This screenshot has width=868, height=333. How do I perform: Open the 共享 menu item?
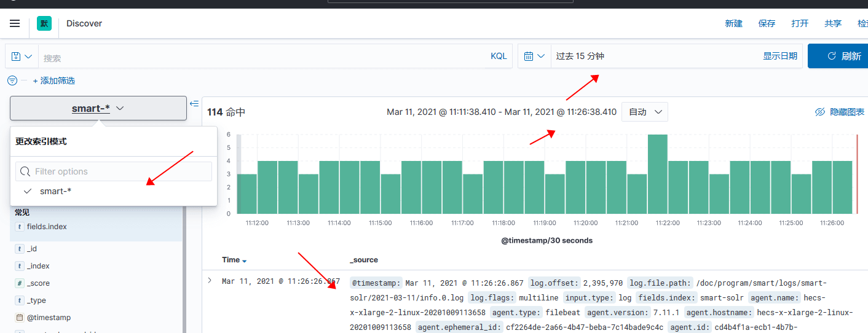pyautogui.click(x=833, y=23)
